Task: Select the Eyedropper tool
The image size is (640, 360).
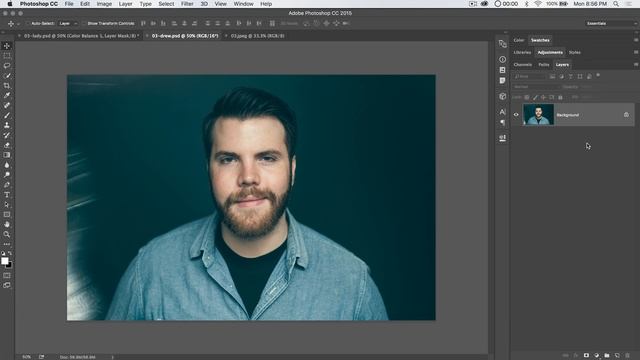Action: click(7, 96)
